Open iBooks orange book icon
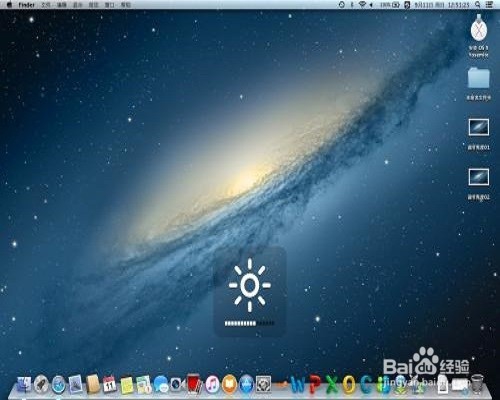 (x=229, y=384)
